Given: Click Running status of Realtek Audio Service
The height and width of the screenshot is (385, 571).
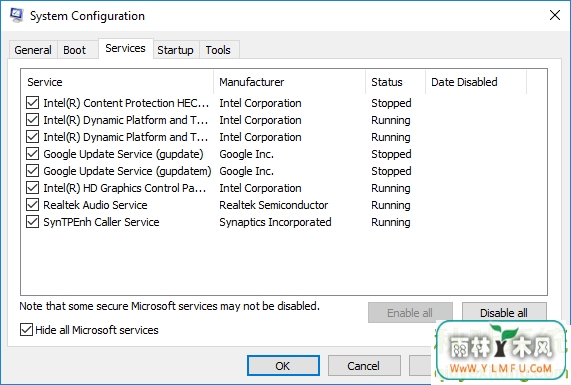Looking at the screenshot, I should tap(391, 205).
